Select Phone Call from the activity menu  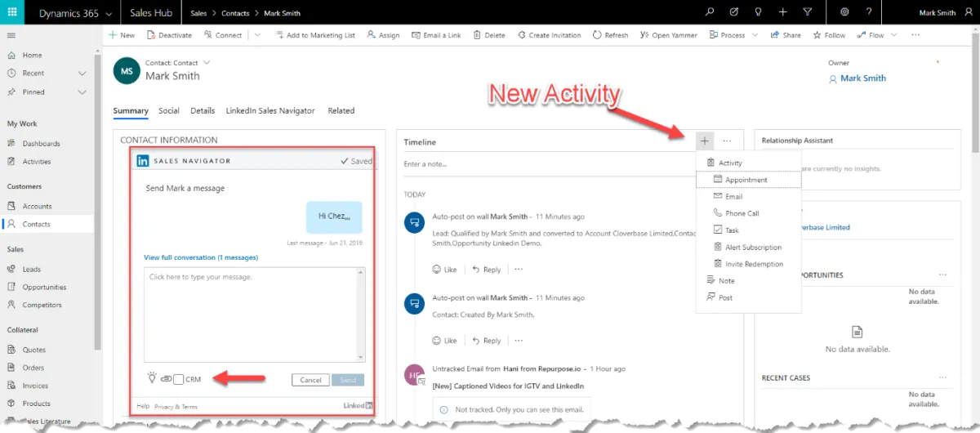[x=742, y=213]
